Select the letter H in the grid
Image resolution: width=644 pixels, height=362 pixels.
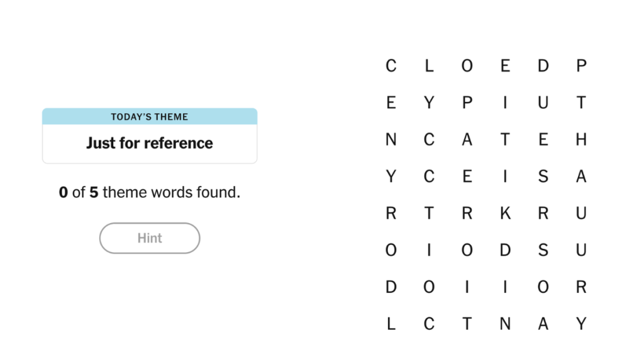pos(581,140)
